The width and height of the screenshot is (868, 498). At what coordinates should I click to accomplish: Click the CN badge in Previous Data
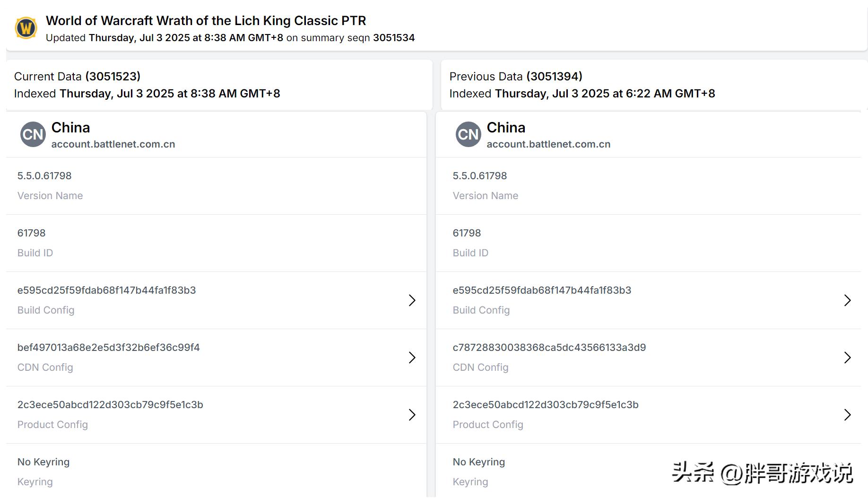click(468, 135)
